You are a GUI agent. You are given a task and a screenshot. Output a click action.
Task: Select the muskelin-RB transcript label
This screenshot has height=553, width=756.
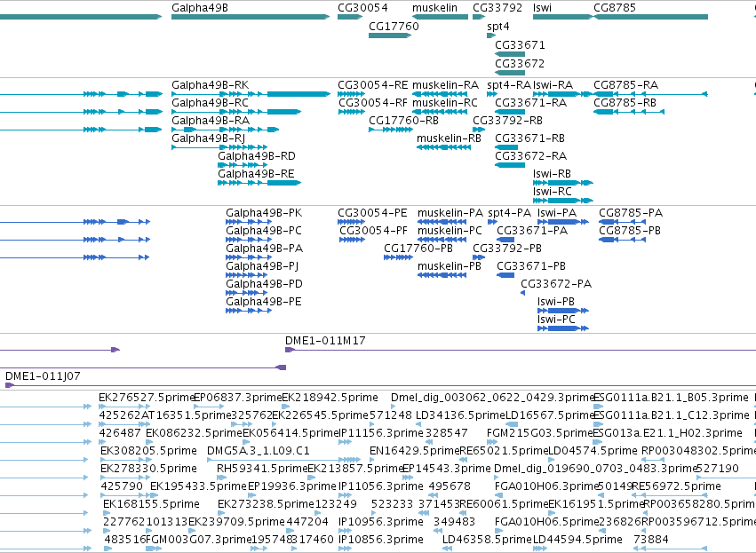click(x=449, y=138)
